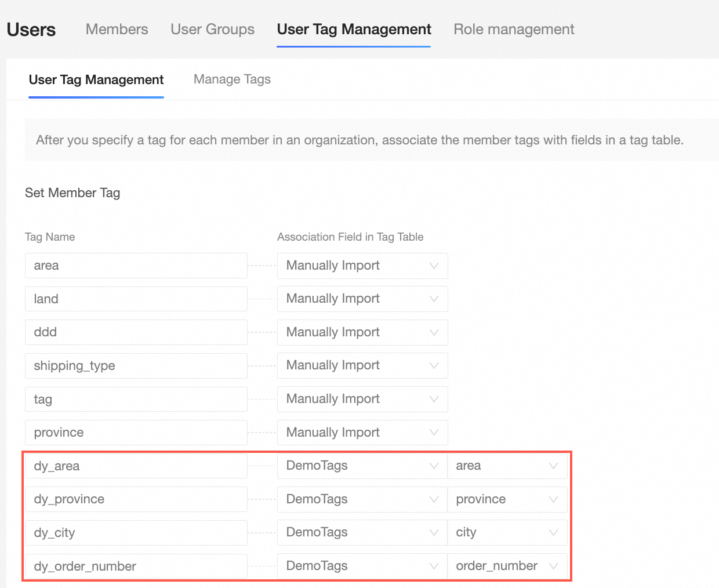Click the shipping_type tag name field
Screen dimensions: 719x588
point(136,366)
